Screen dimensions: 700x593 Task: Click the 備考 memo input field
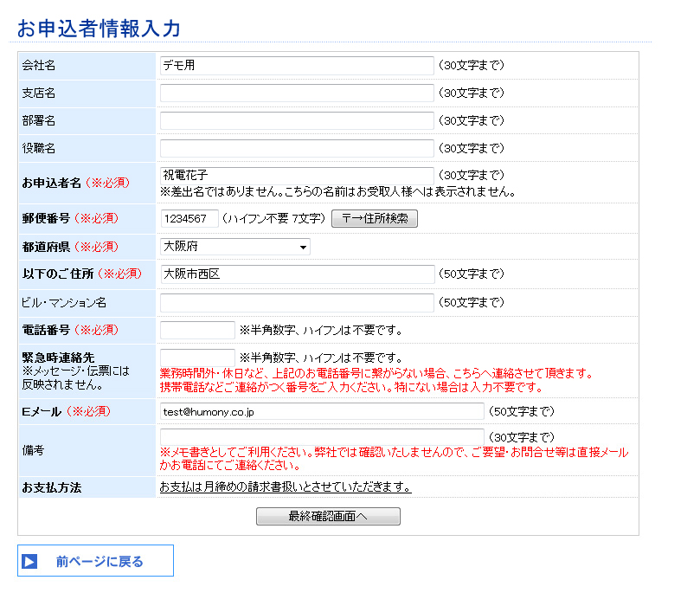322,436
